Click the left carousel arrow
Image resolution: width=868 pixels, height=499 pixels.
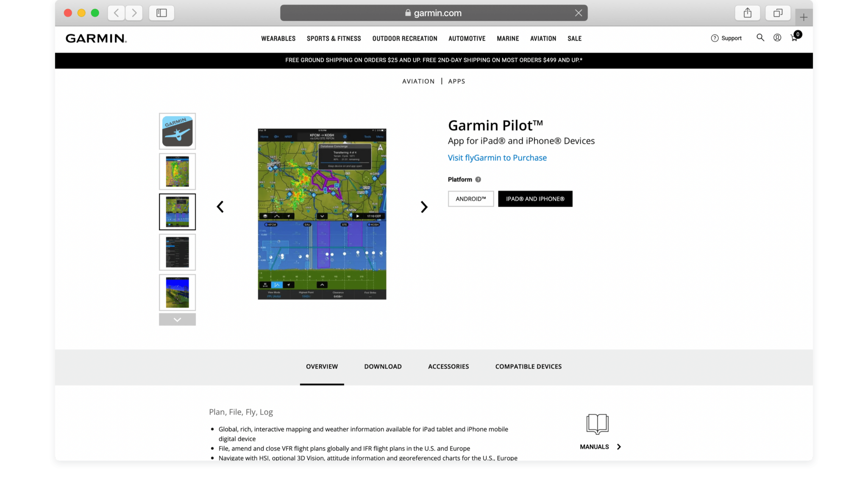220,207
